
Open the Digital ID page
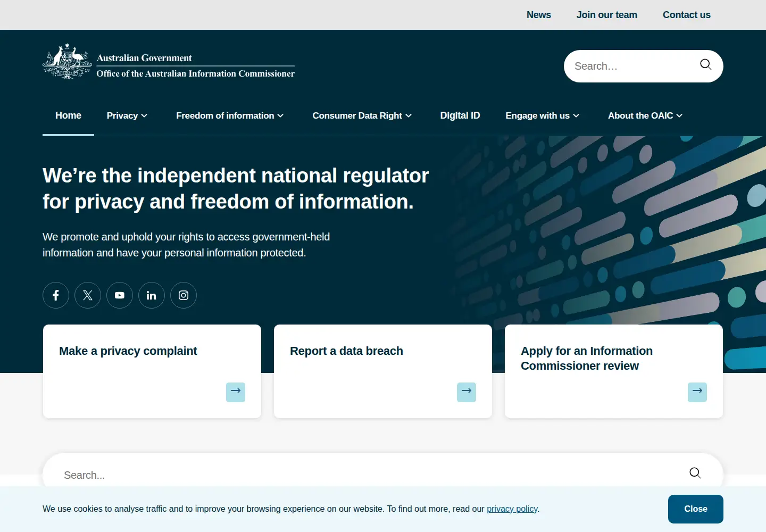click(460, 115)
